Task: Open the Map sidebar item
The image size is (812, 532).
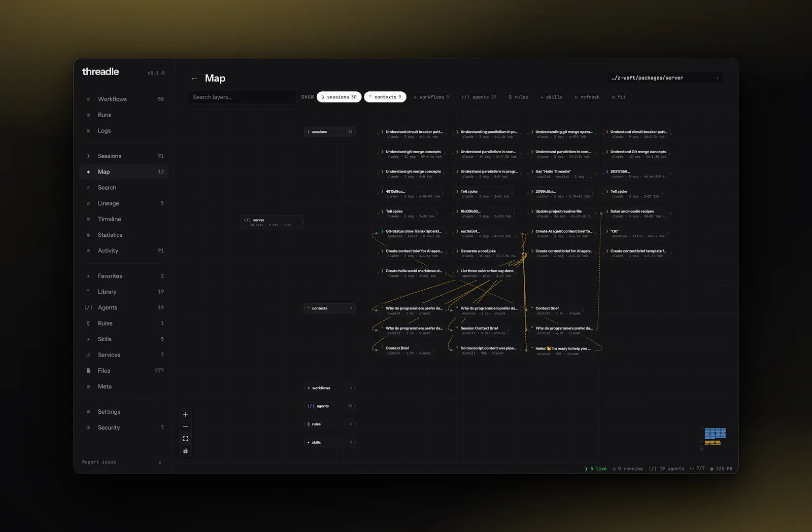Action: pos(124,172)
